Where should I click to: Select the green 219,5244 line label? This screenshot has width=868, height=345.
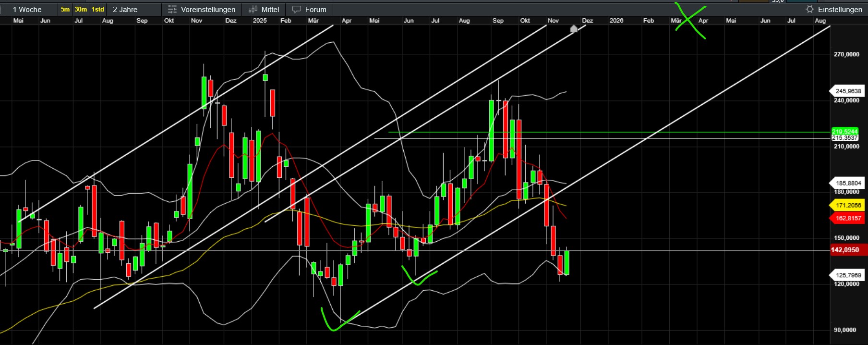tap(844, 132)
